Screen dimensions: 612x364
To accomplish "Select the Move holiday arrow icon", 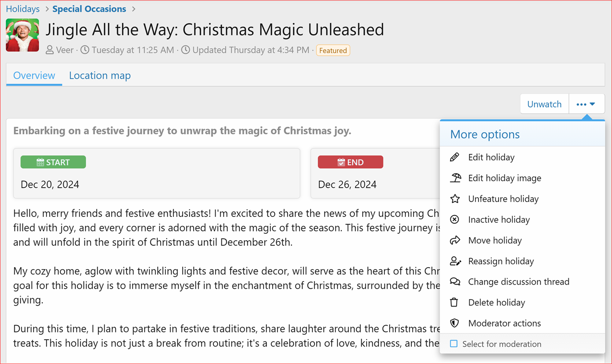I will [x=455, y=240].
